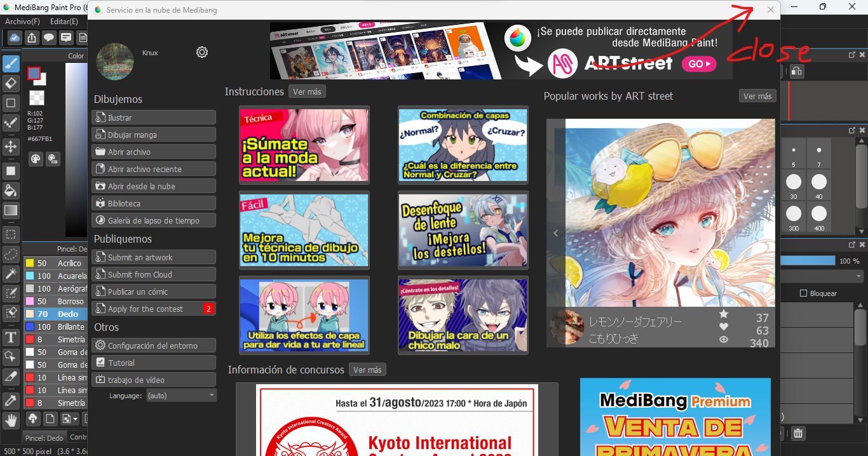Select the Magic Wand tool
This screenshot has width=868, height=456.
tap(11, 274)
